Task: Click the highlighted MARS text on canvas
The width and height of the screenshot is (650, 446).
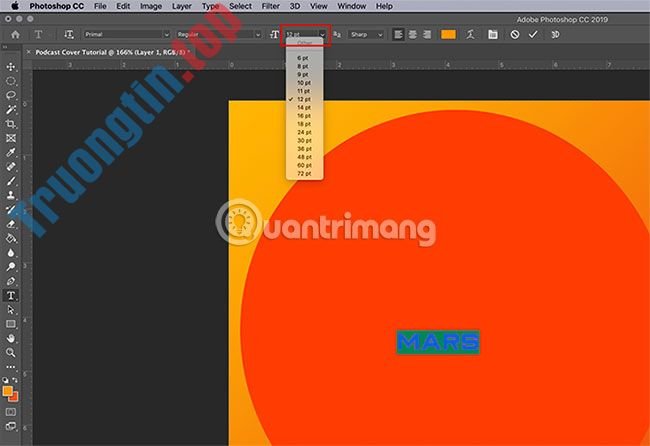Action: [x=438, y=342]
